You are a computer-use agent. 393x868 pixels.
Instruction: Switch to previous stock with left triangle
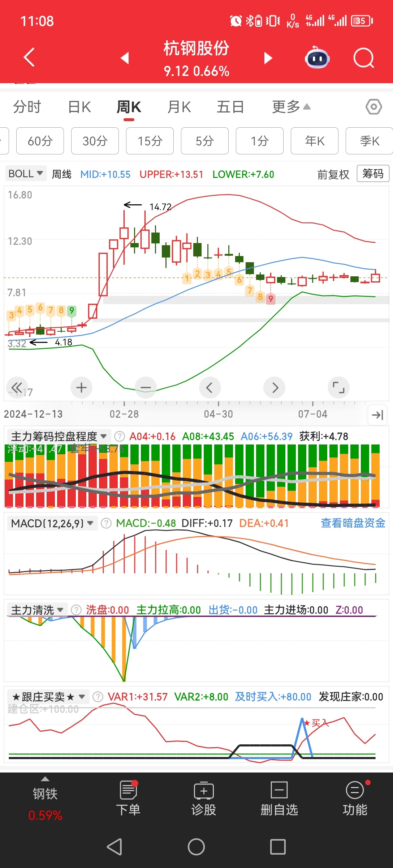click(125, 58)
